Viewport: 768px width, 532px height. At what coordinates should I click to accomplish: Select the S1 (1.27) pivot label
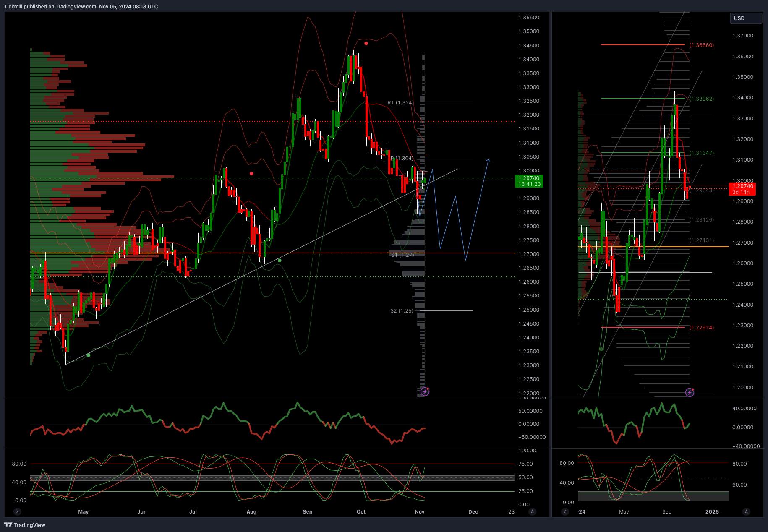point(402,255)
